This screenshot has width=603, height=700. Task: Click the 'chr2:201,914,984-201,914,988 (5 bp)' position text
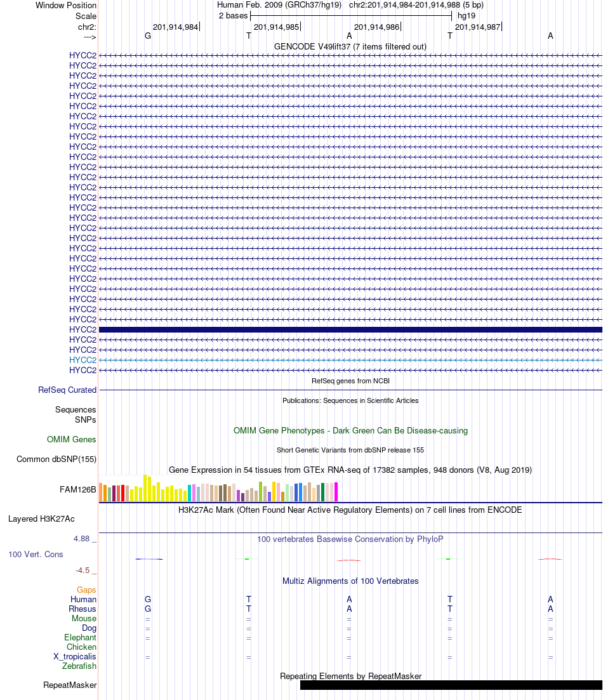(x=416, y=5)
